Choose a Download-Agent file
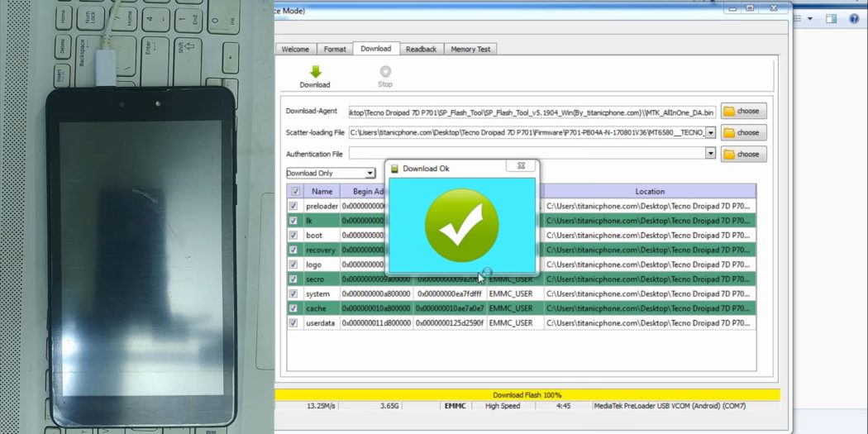Viewport: 868px width, 434px height. pyautogui.click(x=743, y=112)
